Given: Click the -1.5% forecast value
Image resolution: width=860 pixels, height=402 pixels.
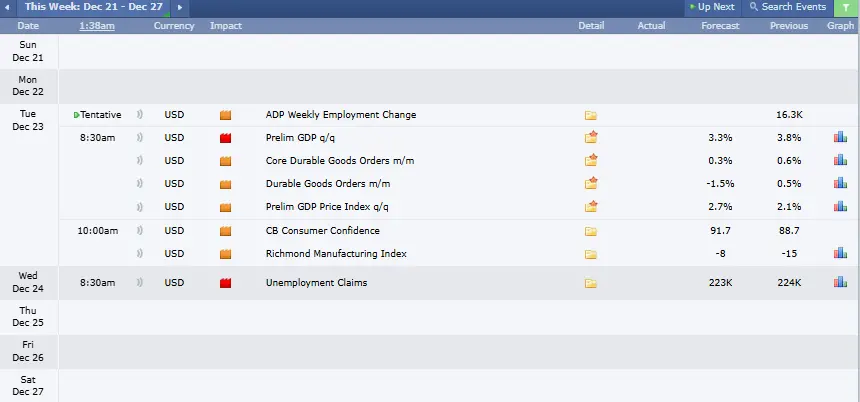Looking at the screenshot, I should pyautogui.click(x=720, y=184).
